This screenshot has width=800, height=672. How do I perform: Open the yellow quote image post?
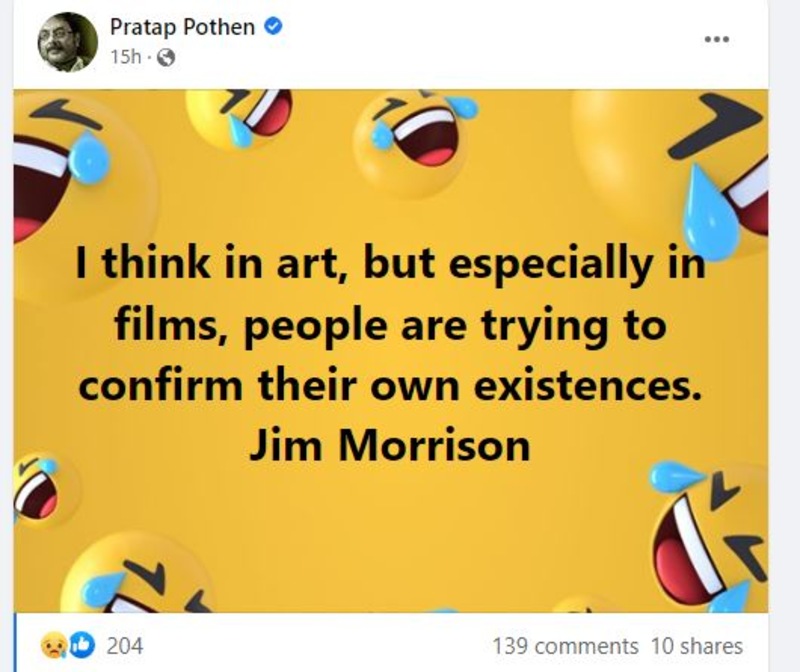tap(390, 351)
